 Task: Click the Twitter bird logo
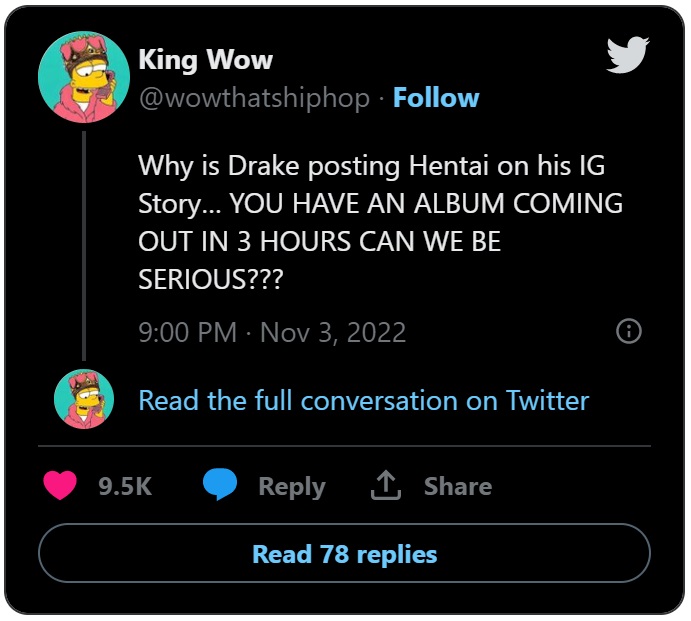tap(628, 56)
